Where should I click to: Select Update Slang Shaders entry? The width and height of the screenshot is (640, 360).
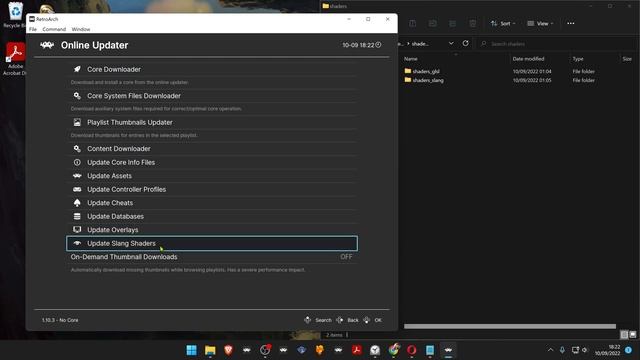(212, 243)
